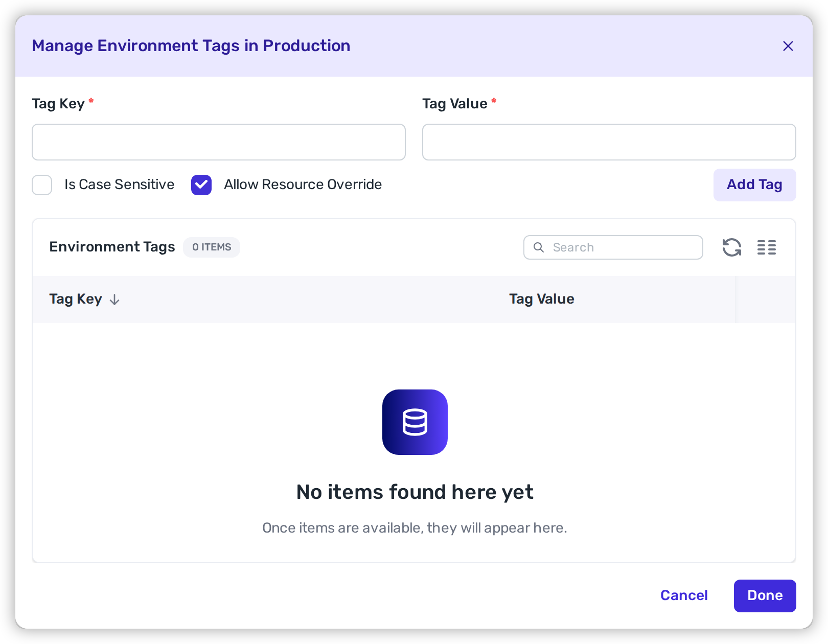Click the Tag Key sort arrow

[114, 300]
